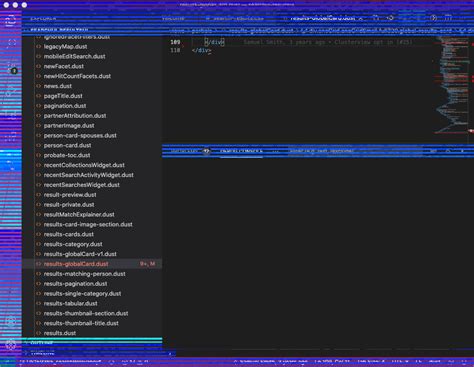This screenshot has height=367, width=474.
Task: Open legacyMap.dust in the explorer
Action: click(65, 47)
